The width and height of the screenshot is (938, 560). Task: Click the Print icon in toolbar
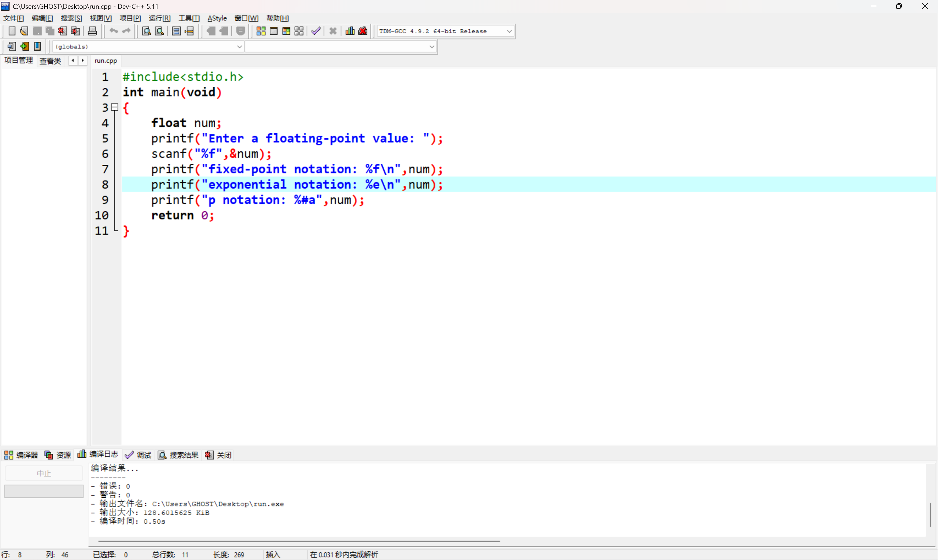click(x=92, y=31)
